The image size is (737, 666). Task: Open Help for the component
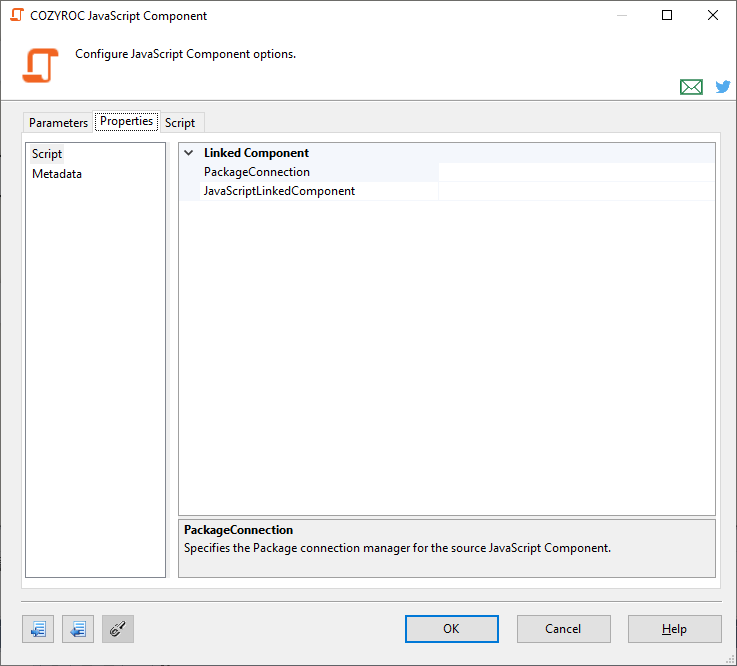tap(674, 629)
